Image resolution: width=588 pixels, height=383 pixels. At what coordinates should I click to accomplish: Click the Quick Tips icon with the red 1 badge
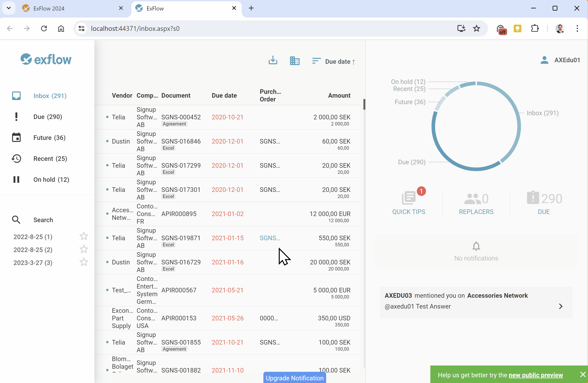pos(409,198)
